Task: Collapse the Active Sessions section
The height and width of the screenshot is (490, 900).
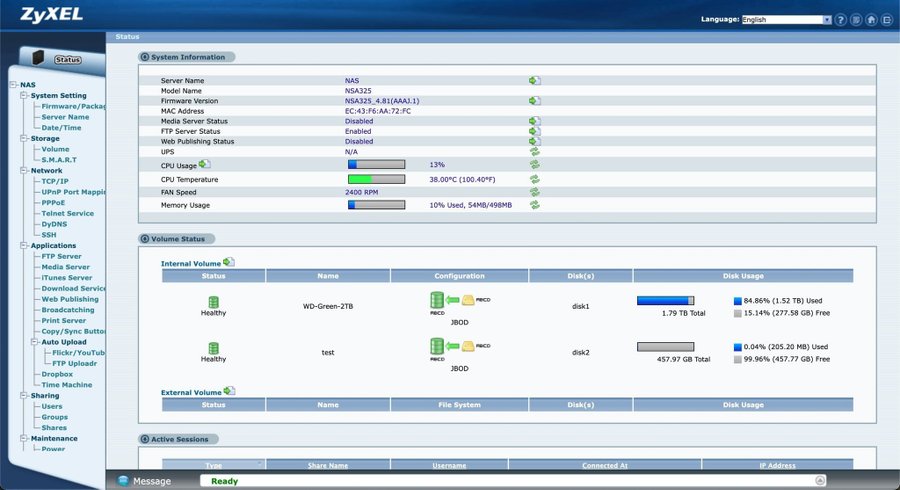Action: tap(145, 439)
